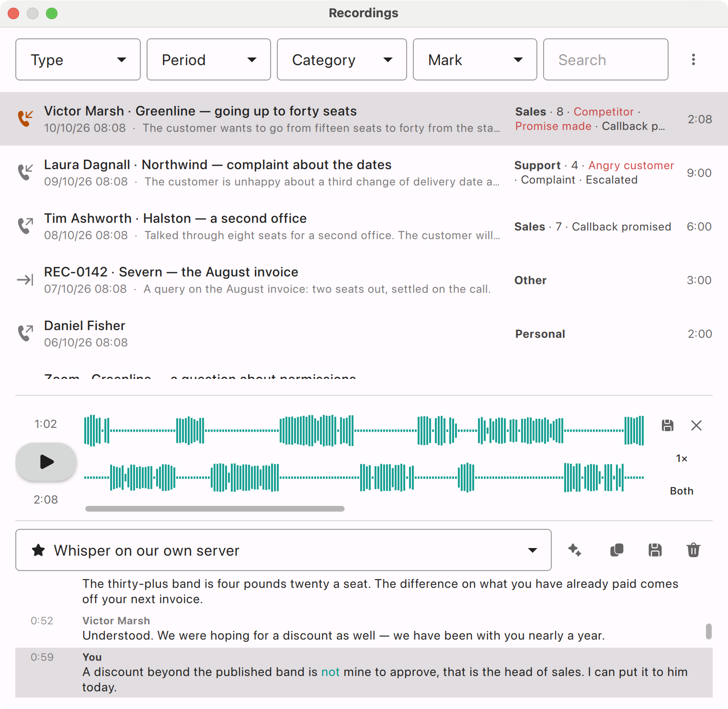Click star icon in transcription engine selector
This screenshot has height=709, width=728.
[38, 550]
